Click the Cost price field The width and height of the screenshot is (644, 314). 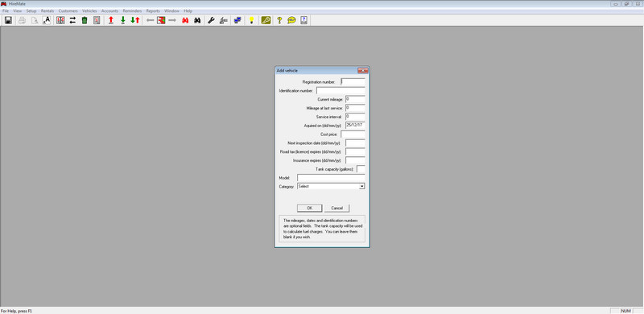353,134
